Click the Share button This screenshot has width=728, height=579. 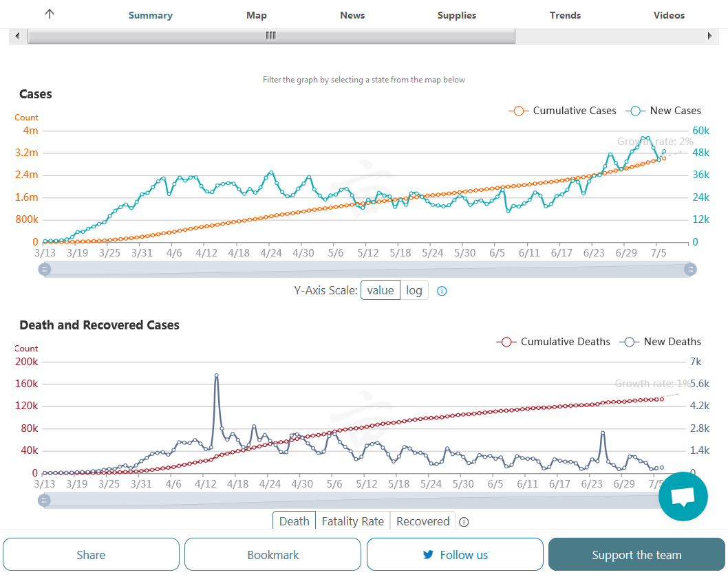[x=91, y=555]
